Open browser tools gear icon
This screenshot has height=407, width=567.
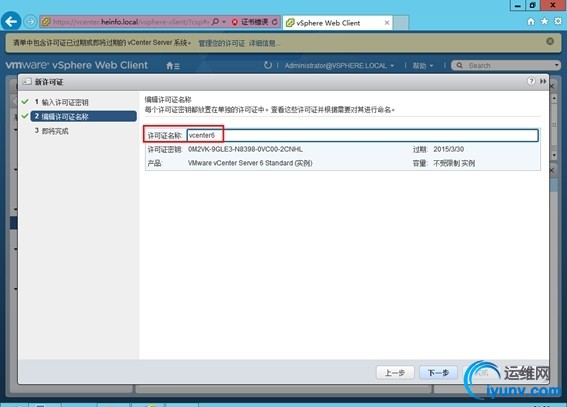(x=558, y=22)
